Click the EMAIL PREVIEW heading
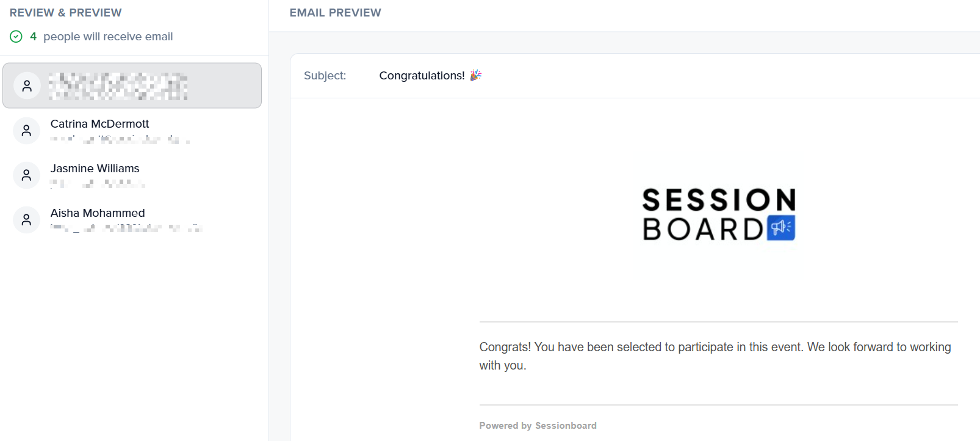Viewport: 980px width, 441px height. click(x=335, y=13)
